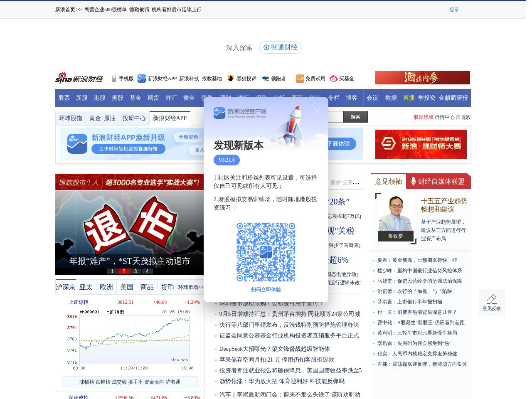
Task: Open 股民维权 link
Action: 424,117
